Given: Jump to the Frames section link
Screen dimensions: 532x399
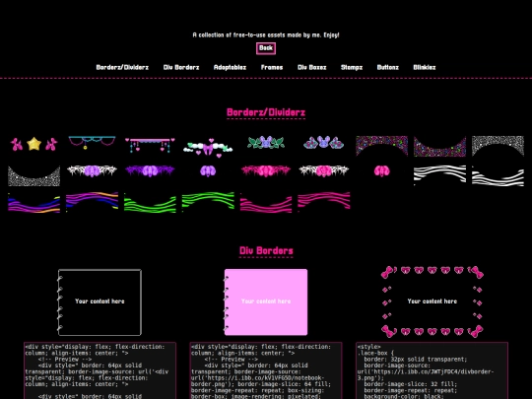Looking at the screenshot, I should 272,67.
